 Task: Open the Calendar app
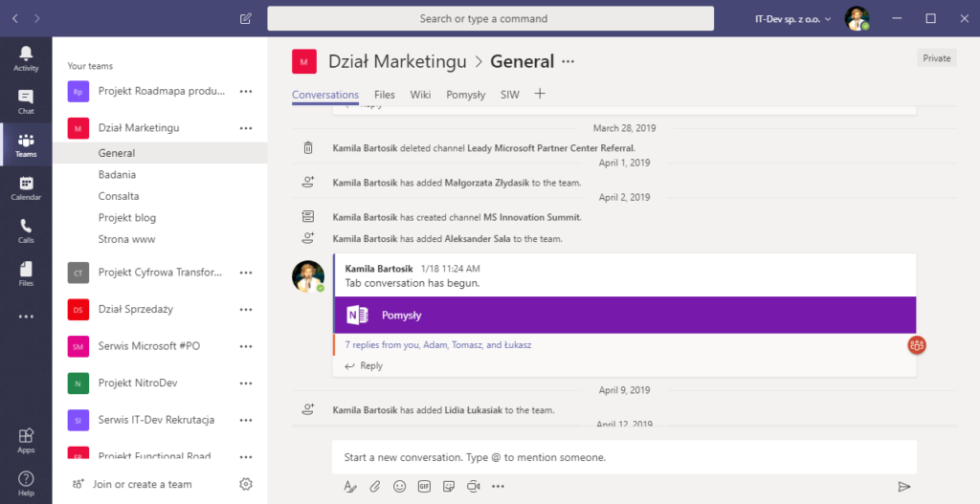pyautogui.click(x=26, y=188)
